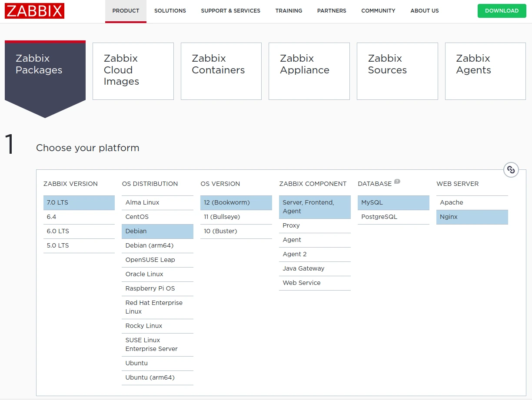Open the Partners menu
Image resolution: width=532 pixels, height=400 pixels.
332,11
